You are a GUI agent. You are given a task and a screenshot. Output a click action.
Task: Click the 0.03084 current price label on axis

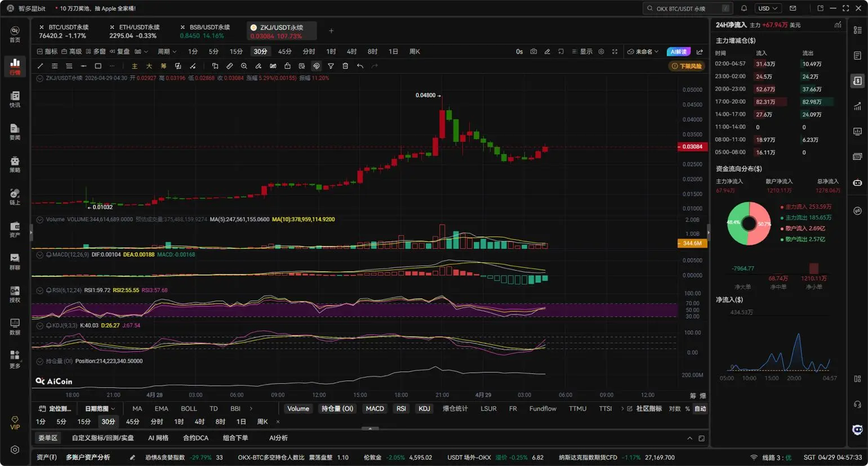click(x=692, y=147)
